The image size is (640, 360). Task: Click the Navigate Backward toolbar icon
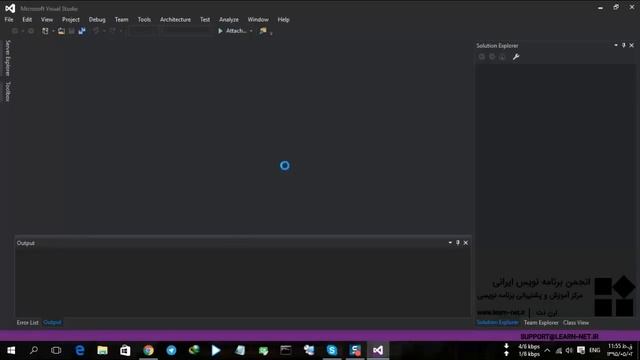tap(15, 31)
